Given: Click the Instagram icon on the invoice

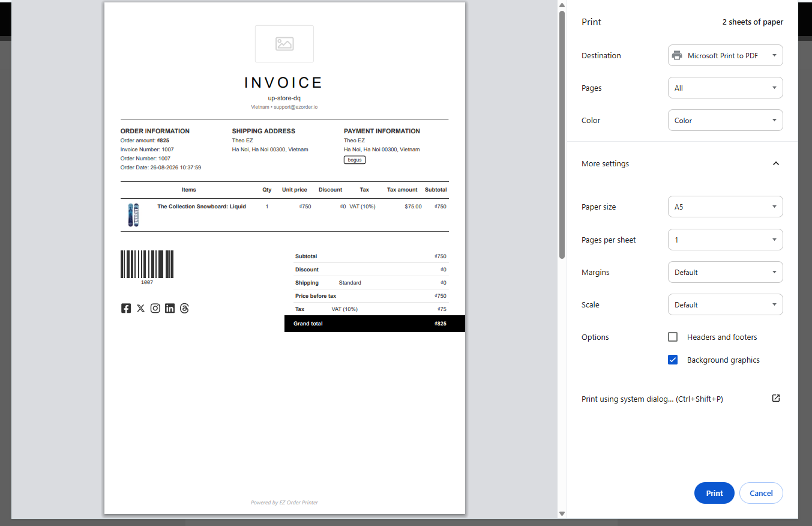Looking at the screenshot, I should coord(155,308).
